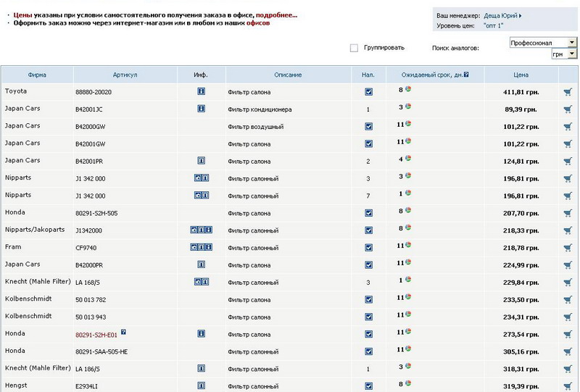Click help icon next to expected delivery header
The height and width of the screenshot is (392, 580).
click(466, 75)
